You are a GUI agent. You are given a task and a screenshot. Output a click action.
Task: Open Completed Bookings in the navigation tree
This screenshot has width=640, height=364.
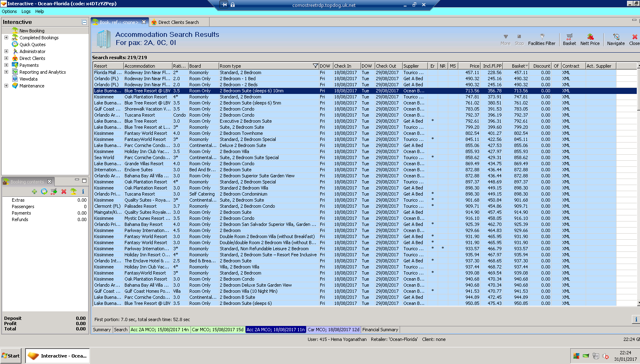tap(39, 38)
